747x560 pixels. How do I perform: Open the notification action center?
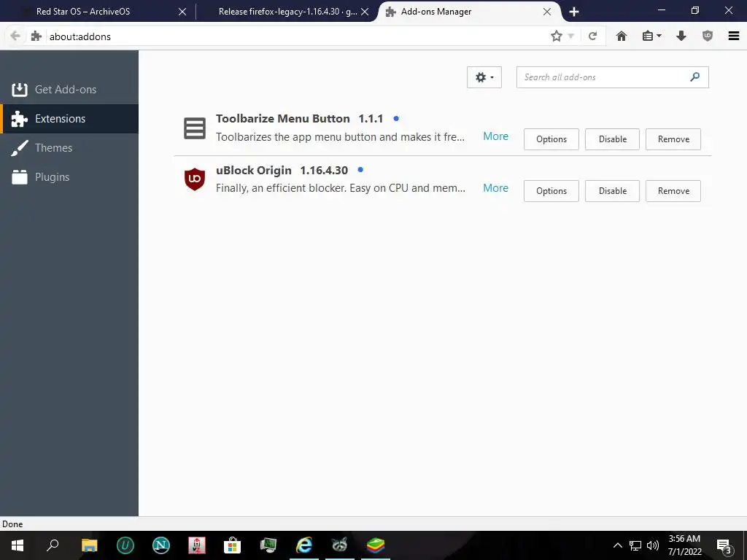point(724,546)
